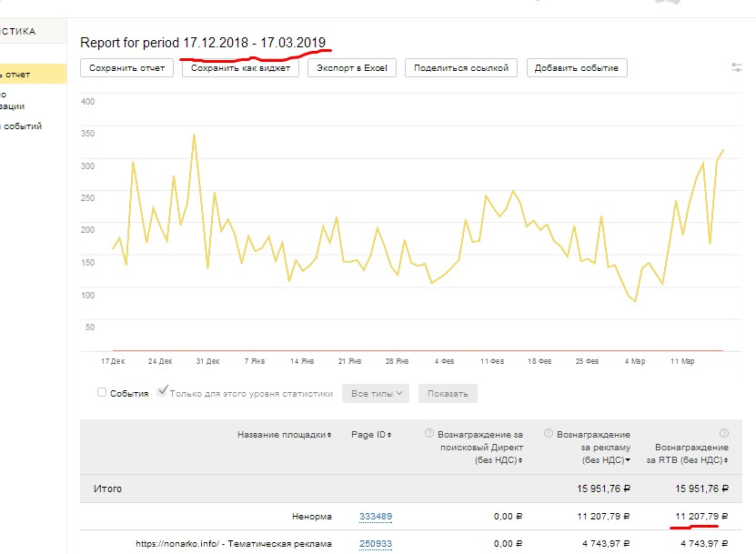756x554 pixels.
Task: Open the событий sidebar item
Action: click(x=22, y=126)
